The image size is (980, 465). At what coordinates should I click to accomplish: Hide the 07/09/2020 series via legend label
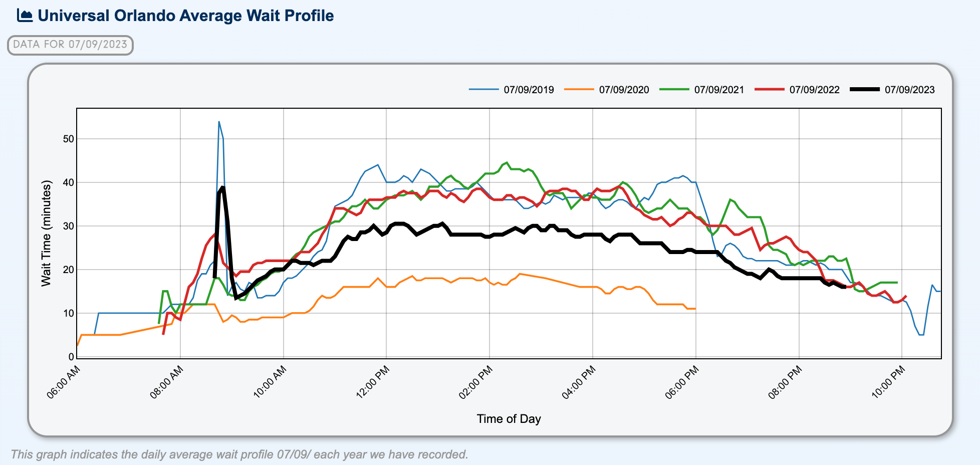pos(624,90)
